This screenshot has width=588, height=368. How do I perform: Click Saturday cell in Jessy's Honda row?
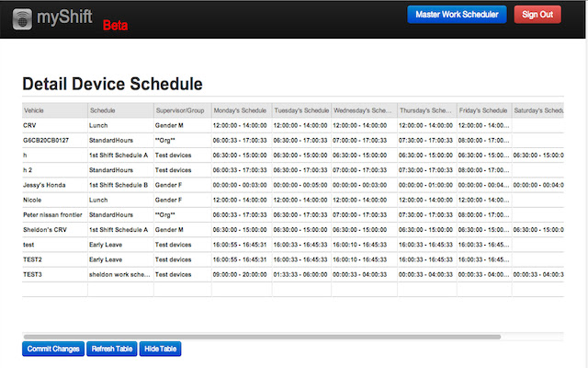[x=537, y=185]
